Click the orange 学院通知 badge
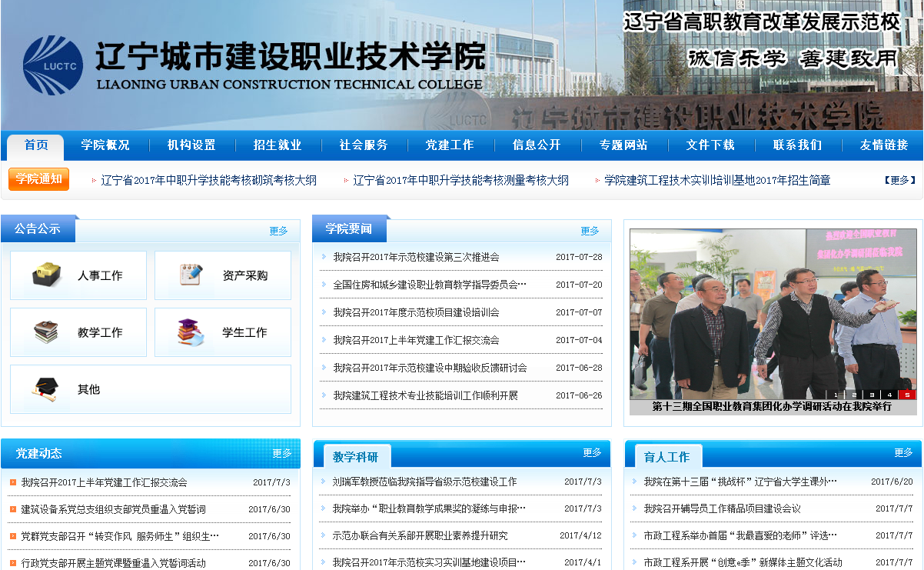 coord(38,179)
